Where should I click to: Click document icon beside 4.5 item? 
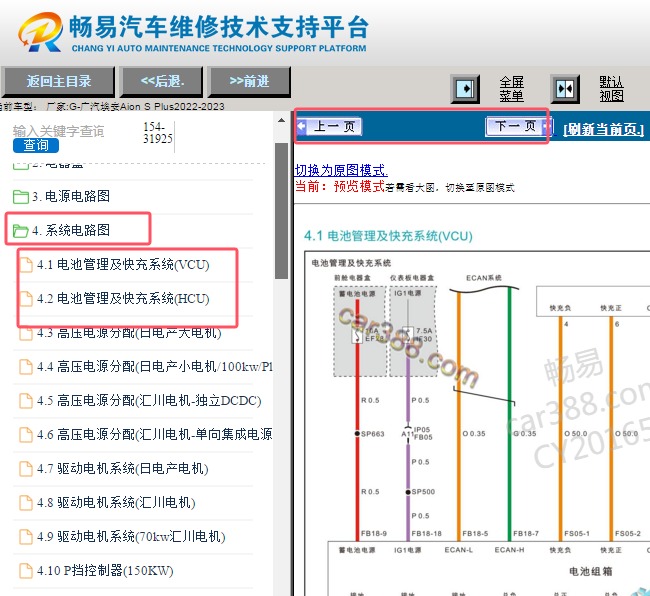(x=26, y=401)
